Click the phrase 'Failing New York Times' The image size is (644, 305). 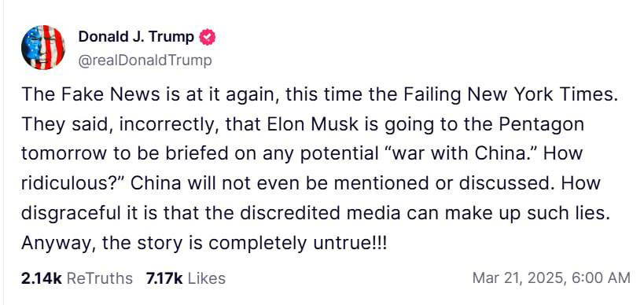[510, 95]
